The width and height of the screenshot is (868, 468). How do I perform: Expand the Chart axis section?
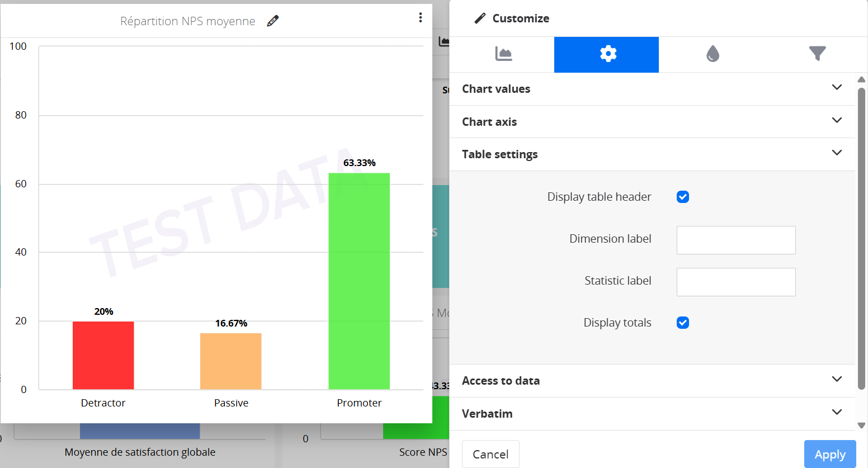pyautogui.click(x=836, y=121)
